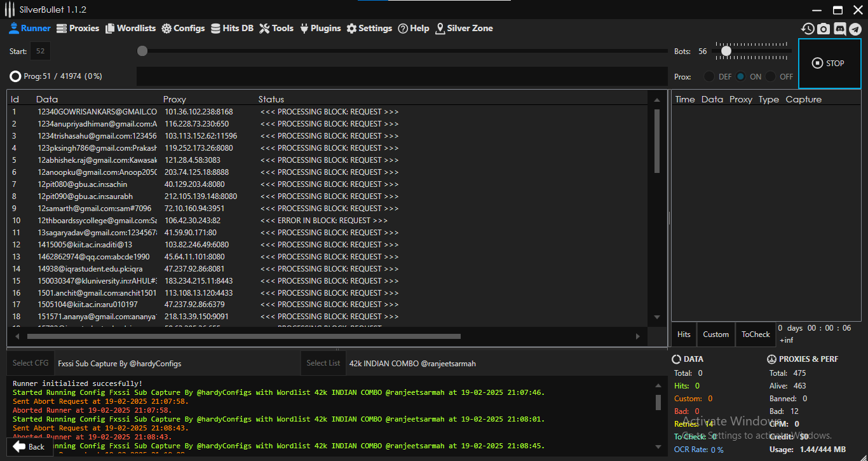Click the Back button

pos(29,446)
